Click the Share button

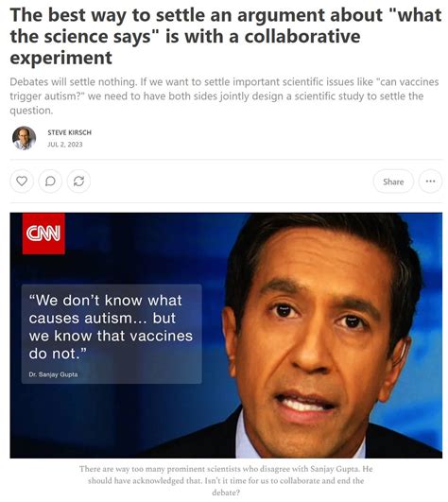coord(393,182)
